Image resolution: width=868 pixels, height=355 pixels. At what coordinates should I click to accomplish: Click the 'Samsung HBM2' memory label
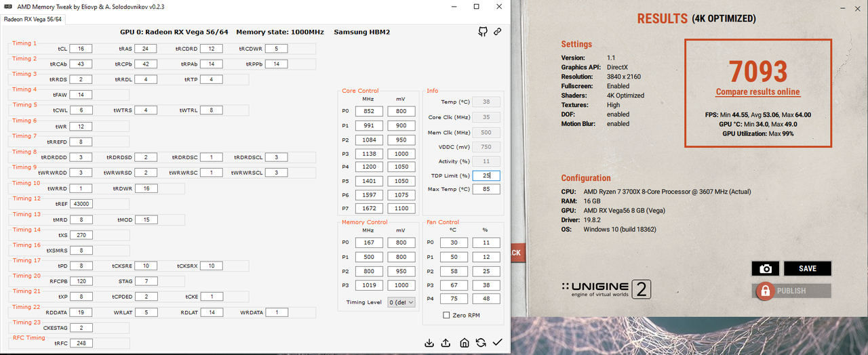[x=361, y=32]
